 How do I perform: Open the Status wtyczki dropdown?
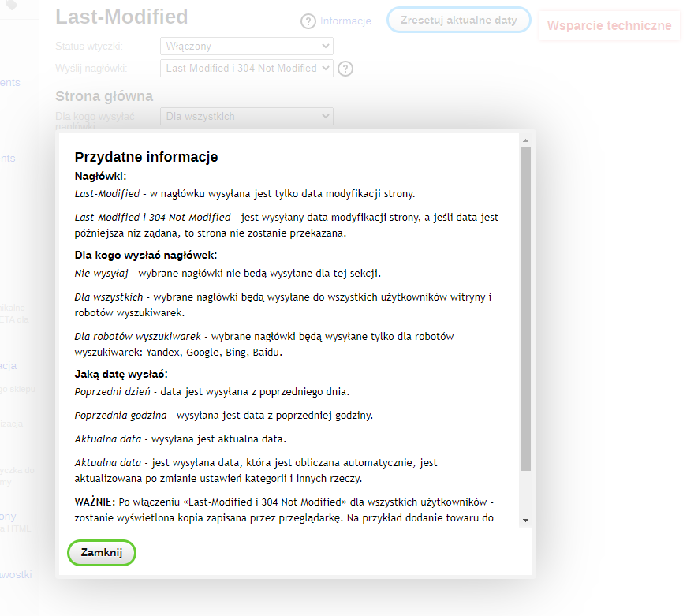pos(246,46)
